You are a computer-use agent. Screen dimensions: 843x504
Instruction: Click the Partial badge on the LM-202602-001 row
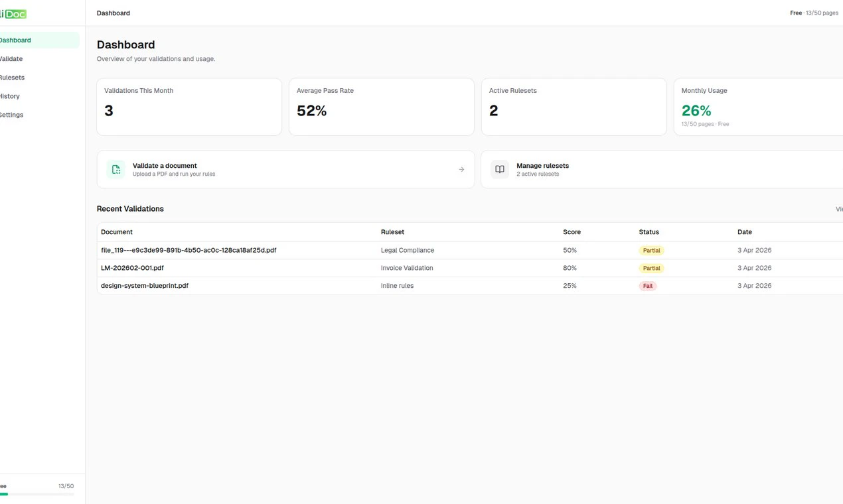(x=651, y=268)
